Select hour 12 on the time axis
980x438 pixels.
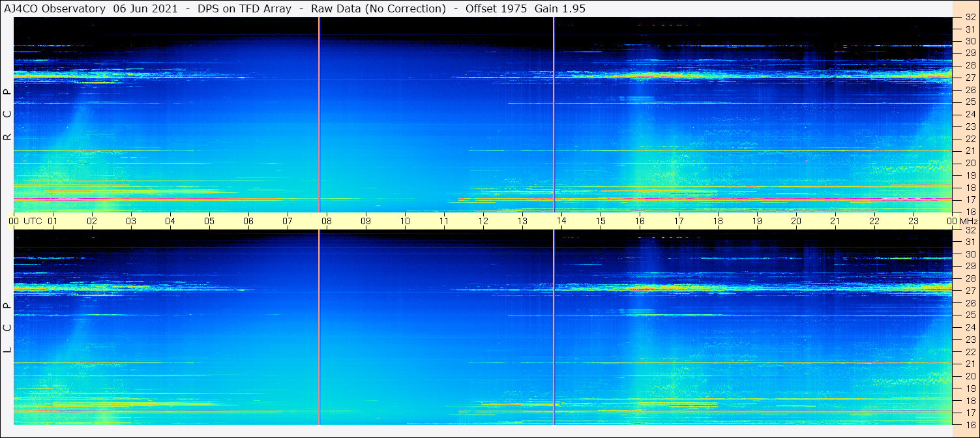click(x=483, y=221)
